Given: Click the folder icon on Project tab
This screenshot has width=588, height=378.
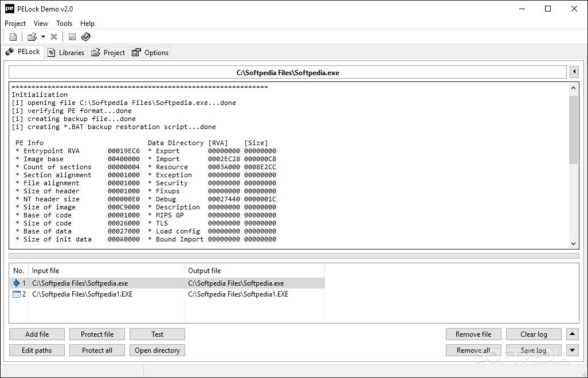Looking at the screenshot, I should click(96, 53).
